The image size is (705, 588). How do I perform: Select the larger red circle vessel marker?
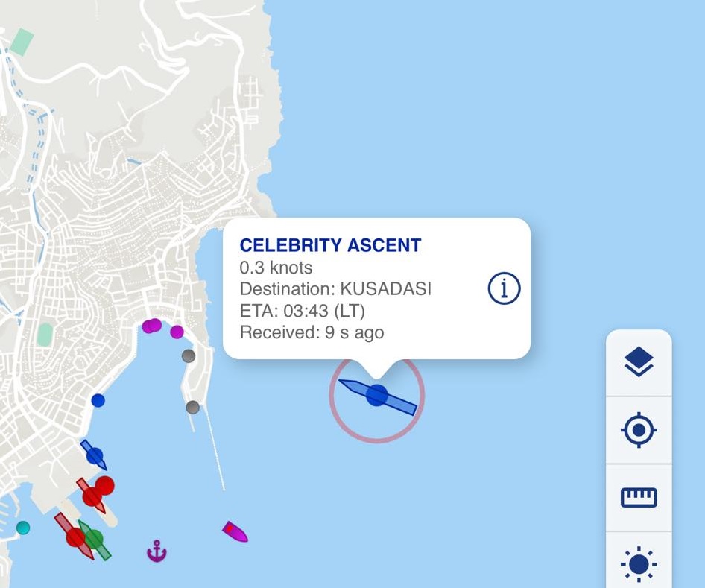(104, 486)
